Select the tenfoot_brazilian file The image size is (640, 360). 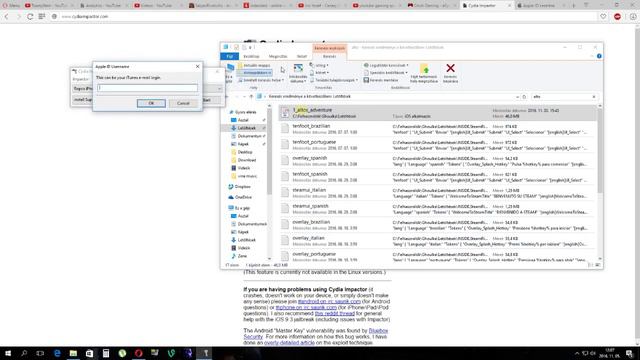click(x=437, y=129)
